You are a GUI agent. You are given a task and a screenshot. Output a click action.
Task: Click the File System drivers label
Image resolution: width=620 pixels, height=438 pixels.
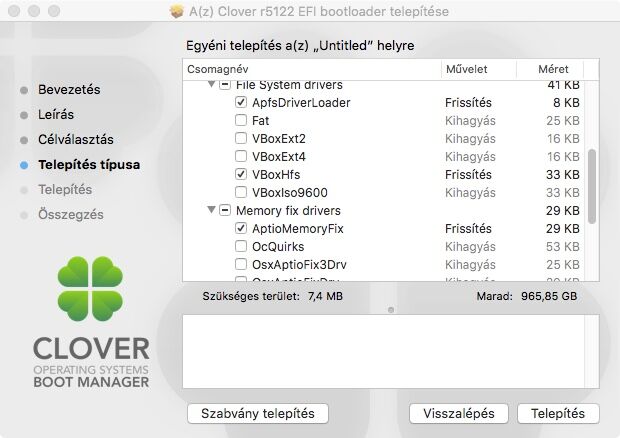289,85
